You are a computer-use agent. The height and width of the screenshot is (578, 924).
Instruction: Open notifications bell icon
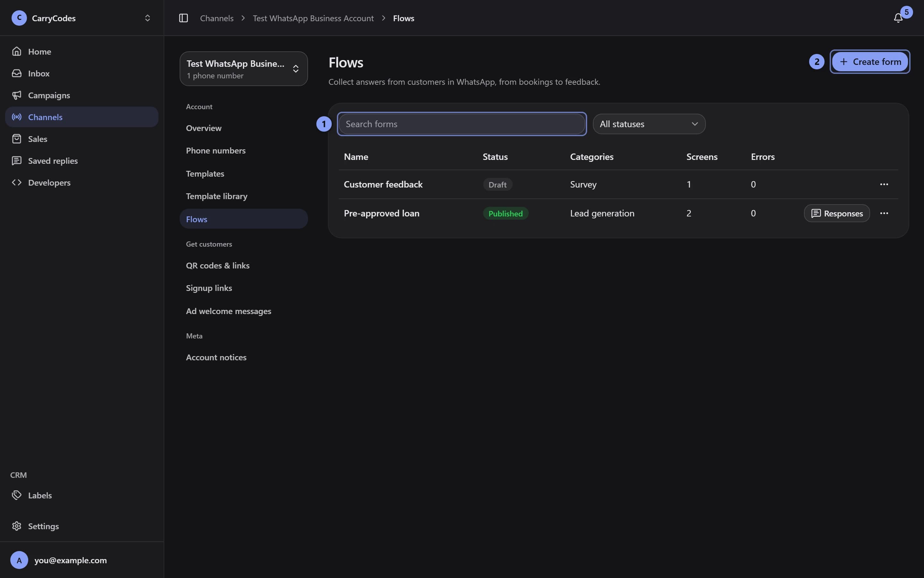click(x=898, y=18)
